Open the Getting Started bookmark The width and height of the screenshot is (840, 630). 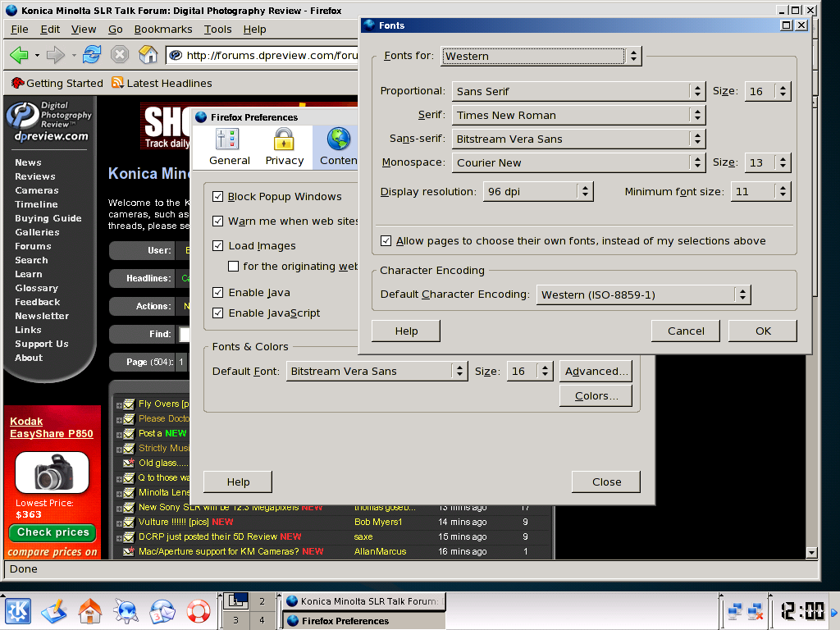(x=57, y=83)
